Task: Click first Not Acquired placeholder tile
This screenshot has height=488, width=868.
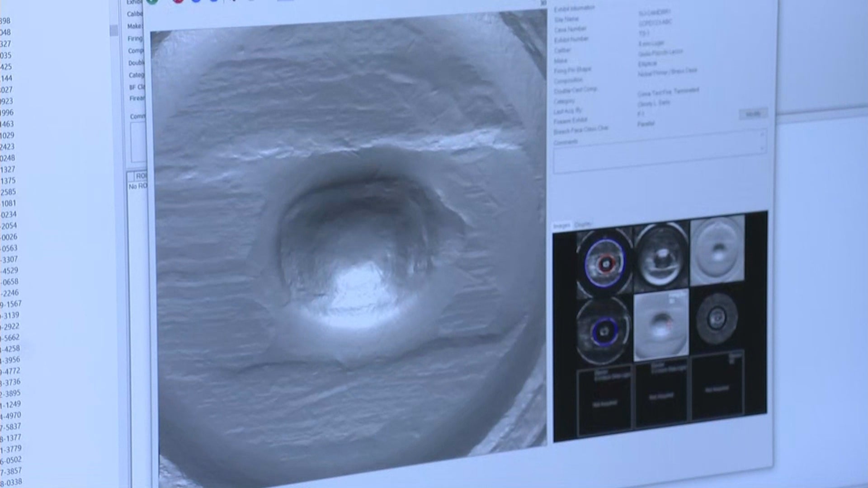Action: pyautogui.click(x=604, y=401)
